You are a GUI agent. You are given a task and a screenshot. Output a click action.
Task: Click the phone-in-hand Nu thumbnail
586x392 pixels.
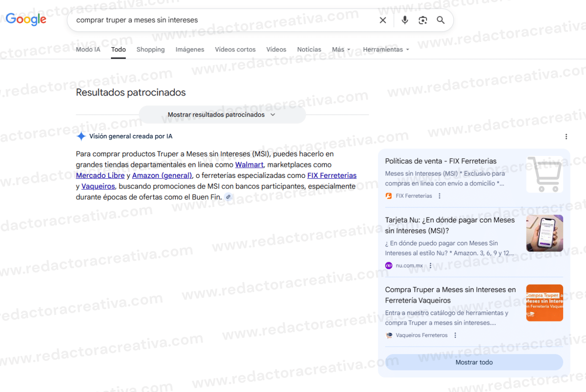pos(545,233)
